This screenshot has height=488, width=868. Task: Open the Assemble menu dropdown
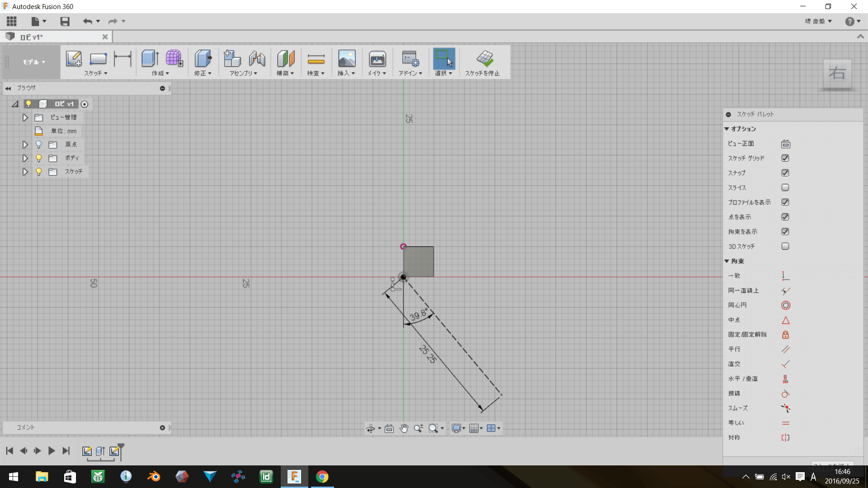[x=243, y=73]
